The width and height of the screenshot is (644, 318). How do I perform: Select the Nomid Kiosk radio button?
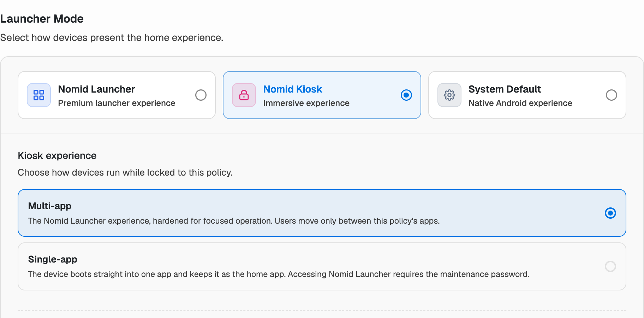[406, 95]
